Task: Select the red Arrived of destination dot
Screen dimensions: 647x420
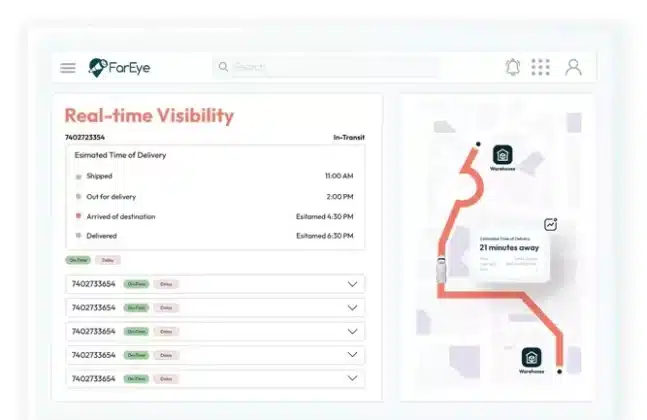Action: click(x=78, y=216)
